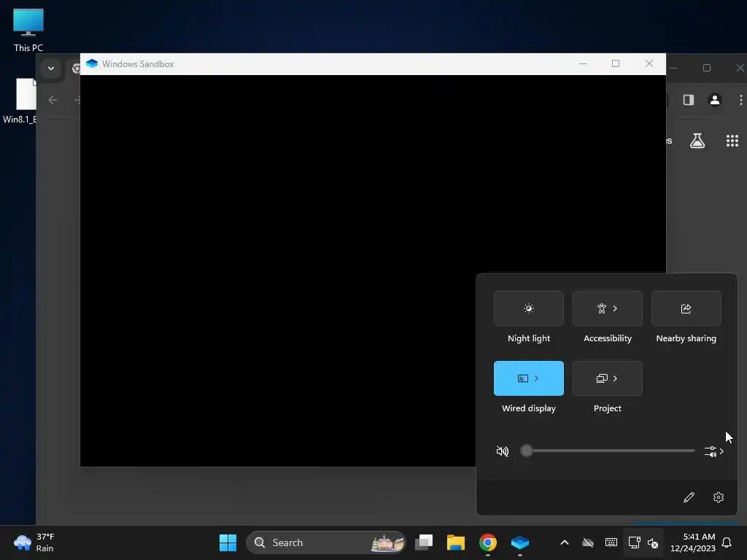Image resolution: width=747 pixels, height=560 pixels.
Task: Open Chrome three-dot menu
Action: click(741, 100)
